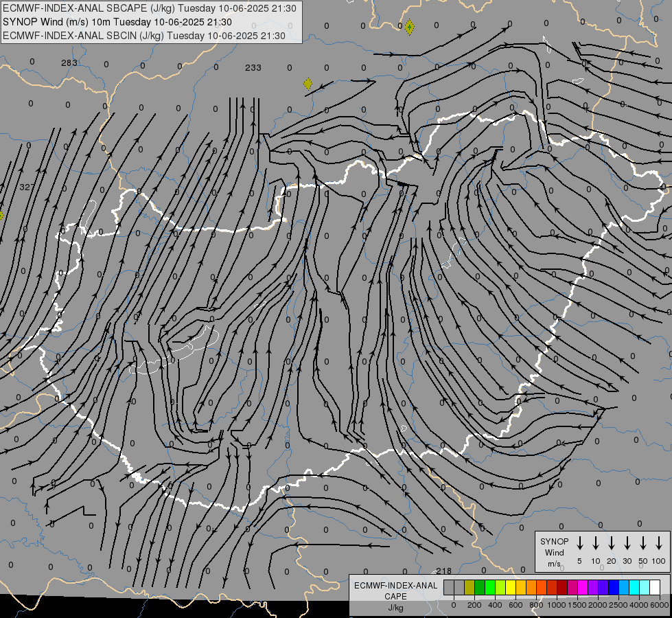
Task: Select the deep blue swatch before the 2500 tick
Action: (613, 587)
